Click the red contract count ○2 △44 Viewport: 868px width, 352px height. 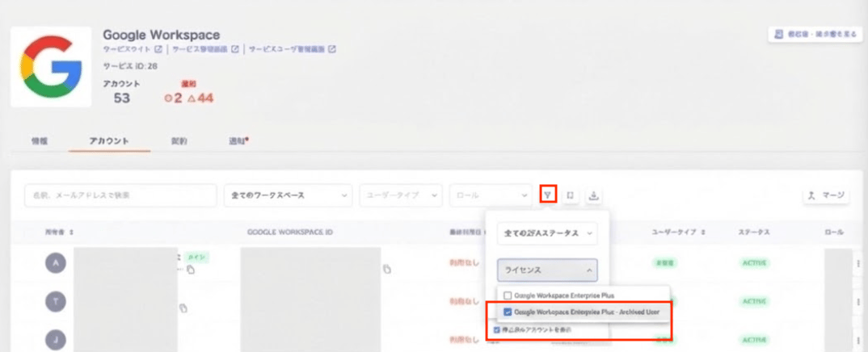(189, 98)
